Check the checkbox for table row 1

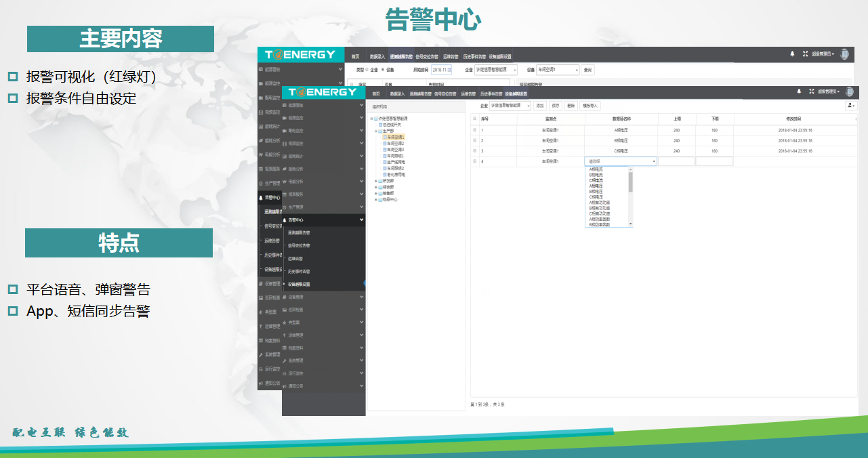coord(474,130)
